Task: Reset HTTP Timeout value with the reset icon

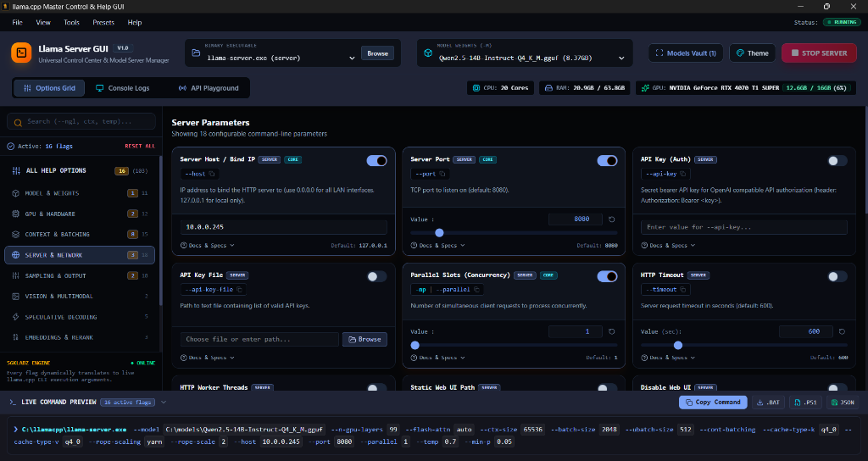Action: point(842,331)
